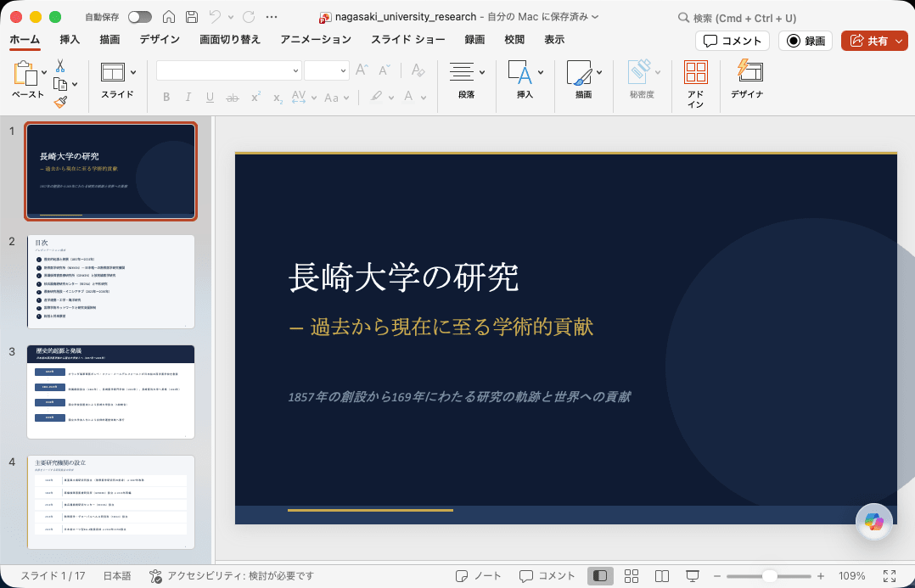Click the スライド new slide icon
This screenshot has height=588, width=915.
[x=113, y=72]
